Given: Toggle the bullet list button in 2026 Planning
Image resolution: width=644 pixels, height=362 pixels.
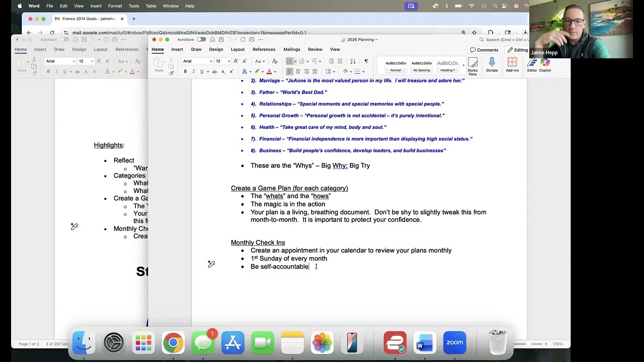Looking at the screenshot, I should tap(289, 61).
